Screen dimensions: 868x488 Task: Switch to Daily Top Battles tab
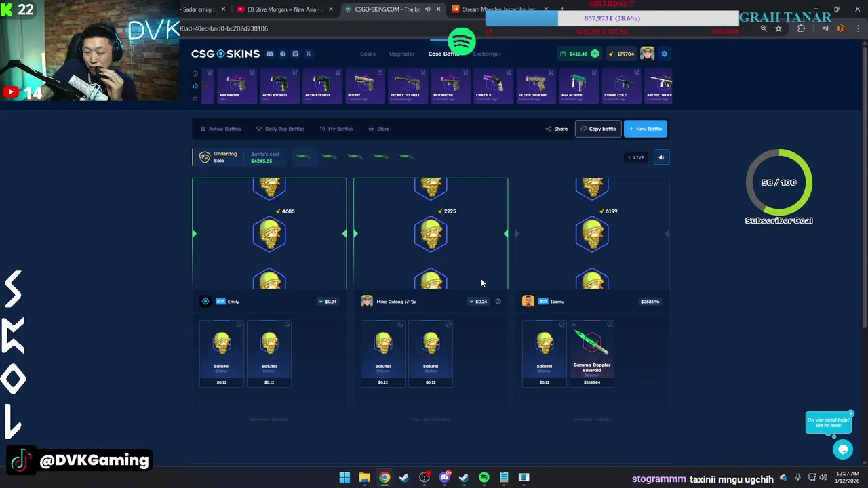click(x=280, y=129)
